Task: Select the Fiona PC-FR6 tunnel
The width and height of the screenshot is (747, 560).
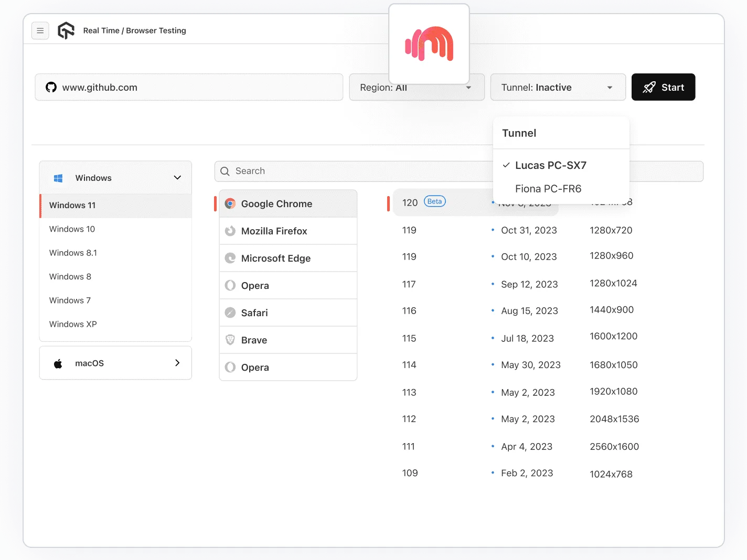Action: 548,188
